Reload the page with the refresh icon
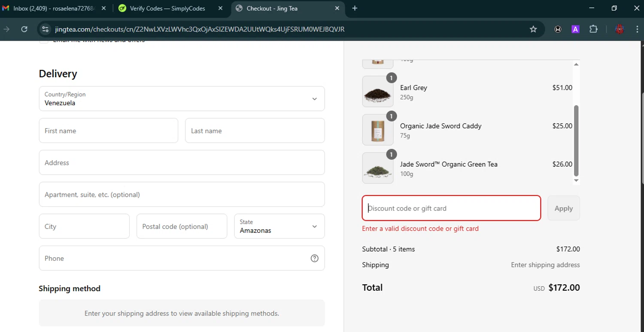644x332 pixels. click(x=24, y=29)
